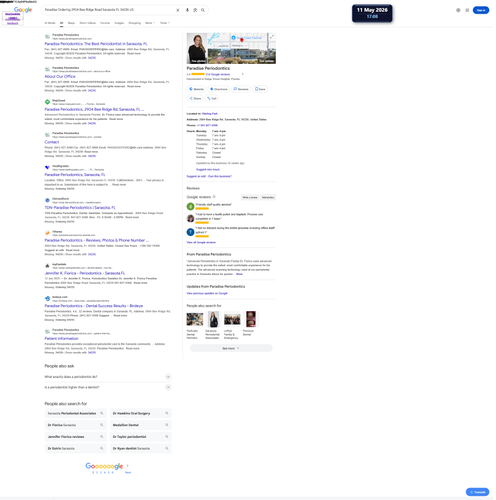Click Precious Dental thumbnail
The image size is (496, 500).
[251, 319]
